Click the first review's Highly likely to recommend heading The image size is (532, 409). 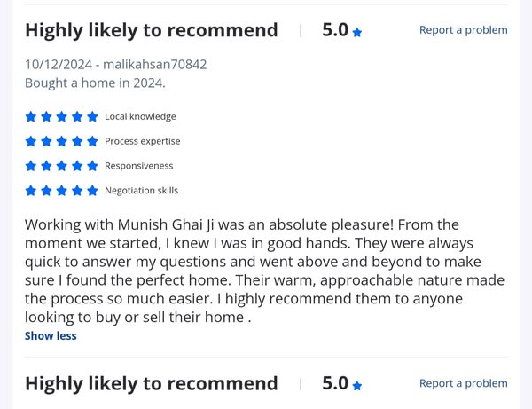[x=151, y=29]
